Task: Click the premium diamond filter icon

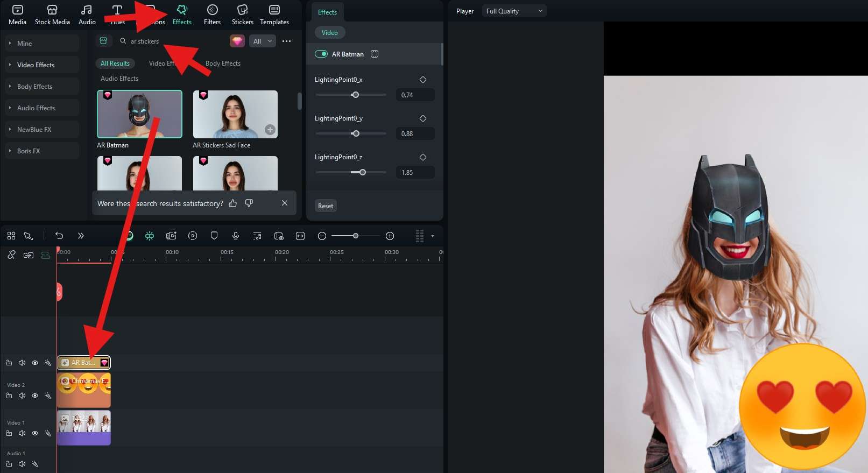Action: tap(237, 41)
